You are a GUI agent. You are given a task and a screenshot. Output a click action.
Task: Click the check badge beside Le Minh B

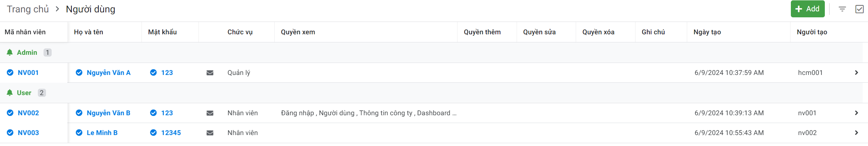pyautogui.click(x=79, y=133)
